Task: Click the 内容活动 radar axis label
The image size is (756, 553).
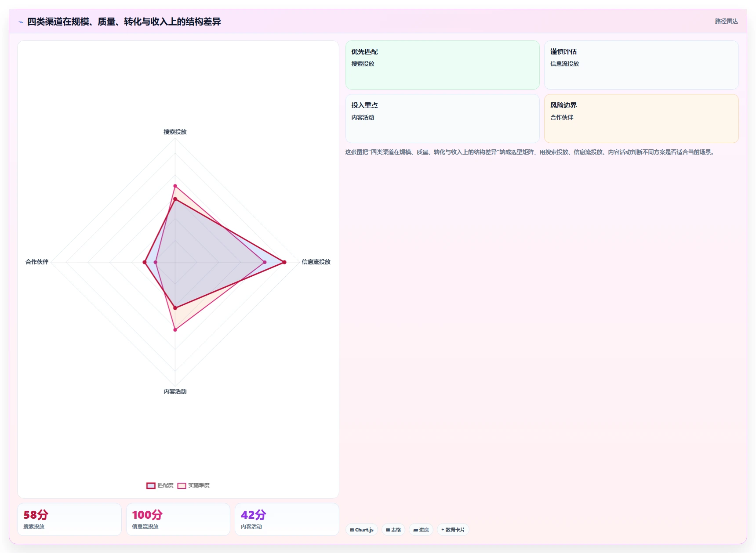Action: [175, 391]
